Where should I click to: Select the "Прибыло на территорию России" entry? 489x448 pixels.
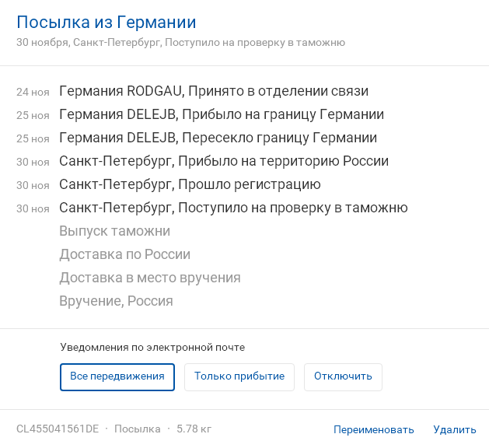click(x=224, y=162)
